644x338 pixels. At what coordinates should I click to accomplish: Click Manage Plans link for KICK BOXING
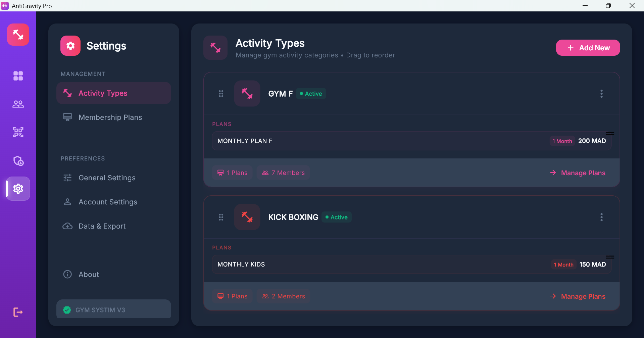tap(583, 296)
